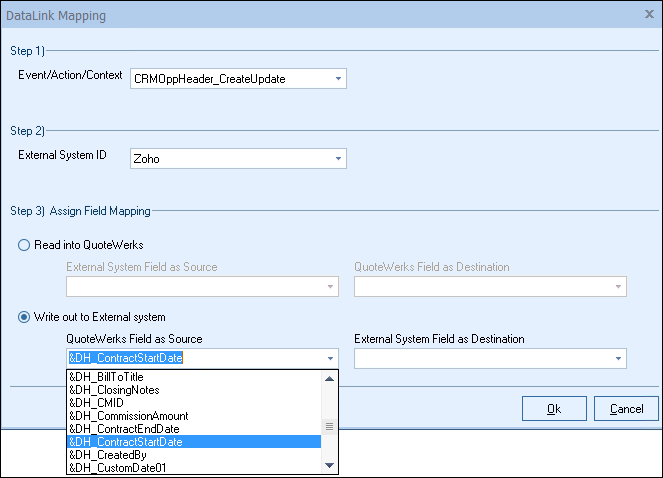Choose &DH_CreatedBy from the list
Image resolution: width=663 pixels, height=478 pixels.
pyautogui.click(x=193, y=454)
